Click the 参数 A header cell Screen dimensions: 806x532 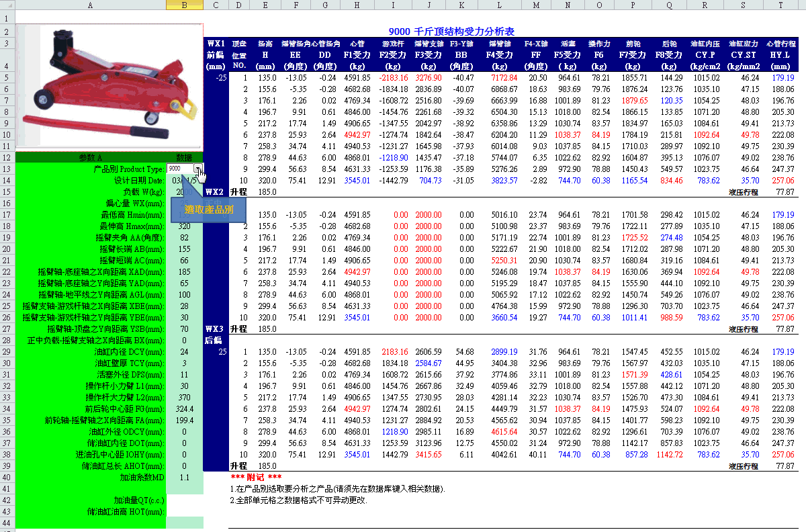pos(90,157)
